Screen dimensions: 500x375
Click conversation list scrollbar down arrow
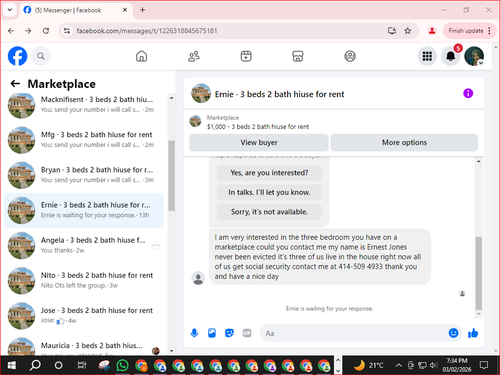(171, 351)
